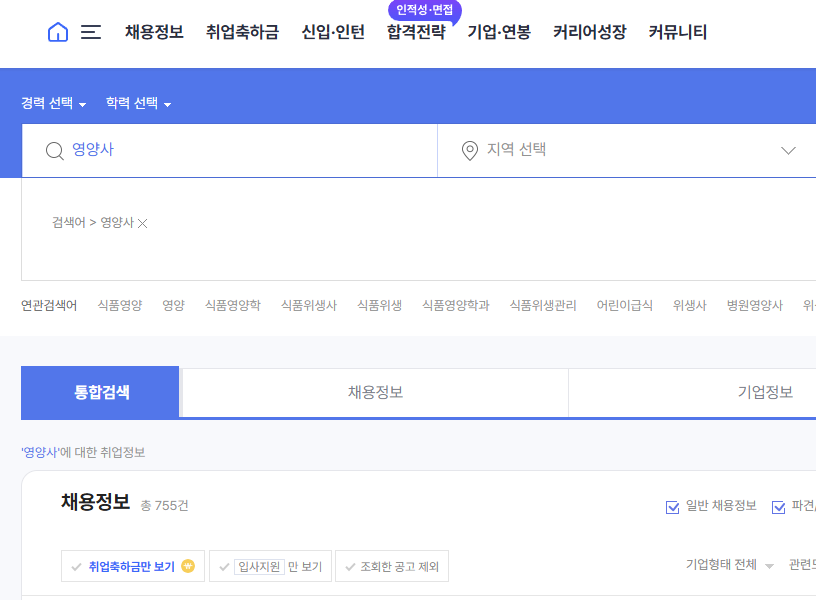Open the hamburger menu icon
This screenshot has height=600, width=816.
(x=91, y=32)
